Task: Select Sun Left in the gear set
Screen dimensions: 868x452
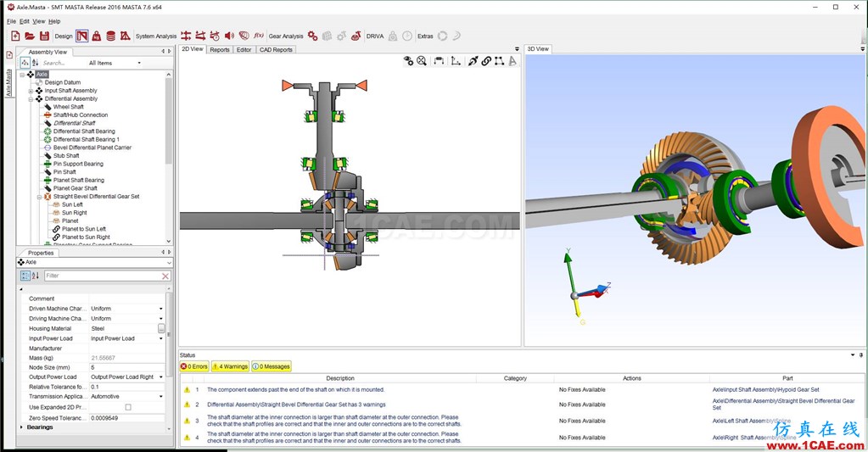Action: tap(72, 204)
